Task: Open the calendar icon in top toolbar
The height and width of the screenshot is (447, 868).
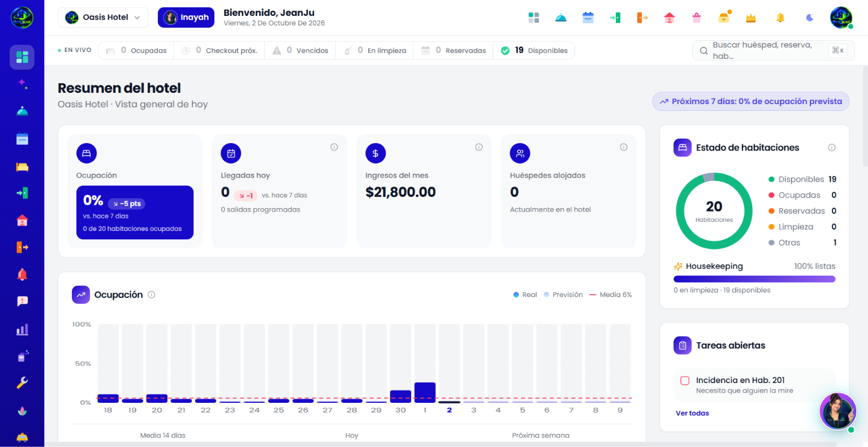Action: coord(588,18)
